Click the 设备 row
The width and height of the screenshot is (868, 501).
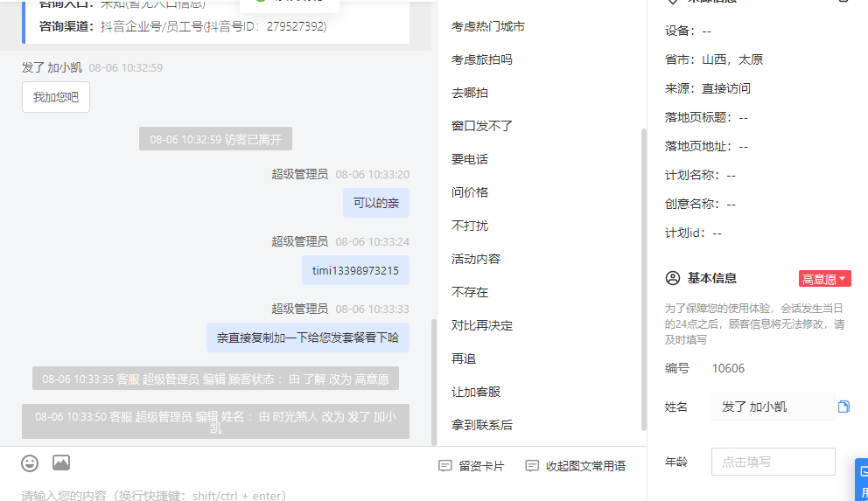[688, 31]
